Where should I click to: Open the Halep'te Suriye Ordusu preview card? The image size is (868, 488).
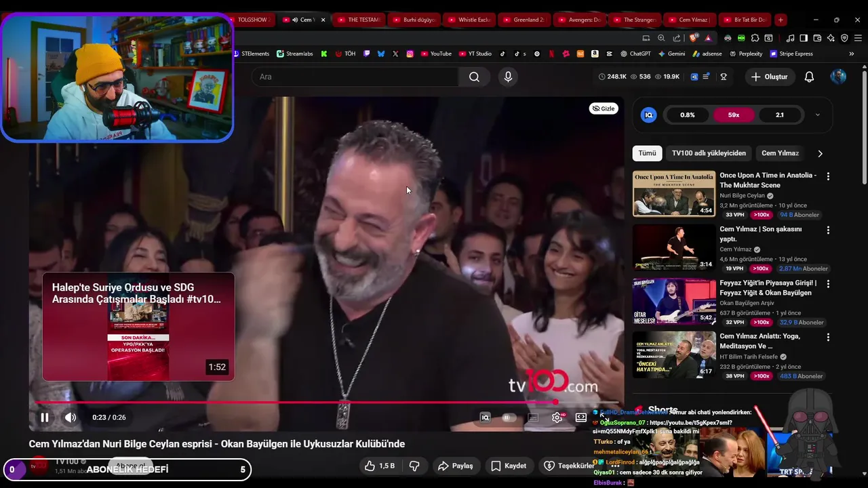[x=138, y=327]
